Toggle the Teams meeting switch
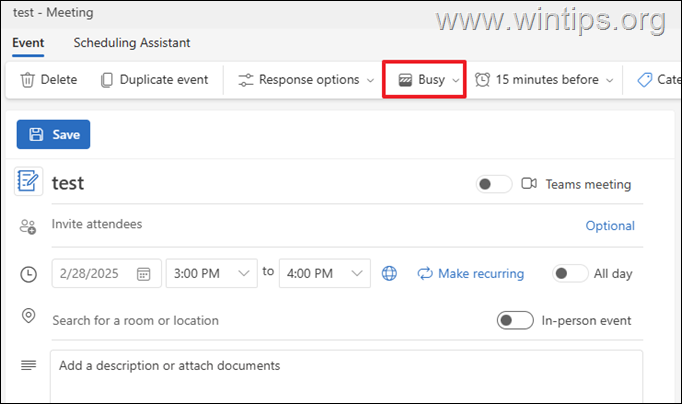Screen dimensions: 682x404 [494, 184]
